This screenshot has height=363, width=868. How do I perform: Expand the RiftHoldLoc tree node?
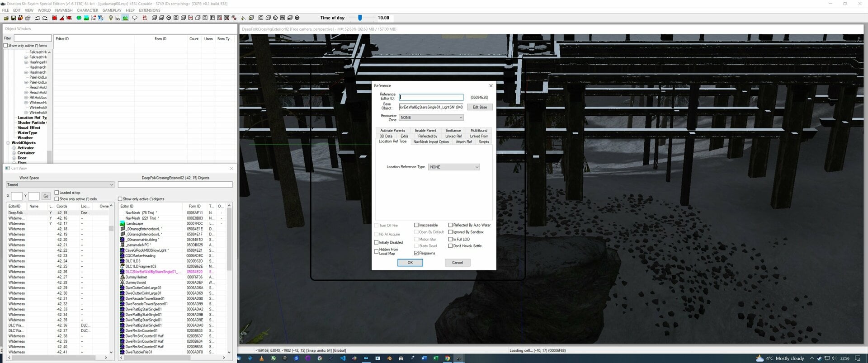pos(26,98)
